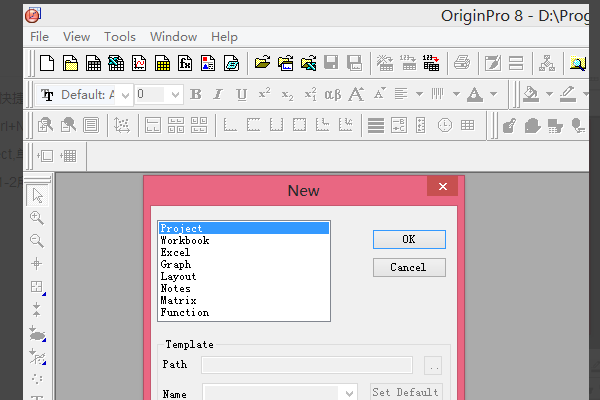
Task: Click the New Function (fx) toolbar icon
Action: click(185, 63)
